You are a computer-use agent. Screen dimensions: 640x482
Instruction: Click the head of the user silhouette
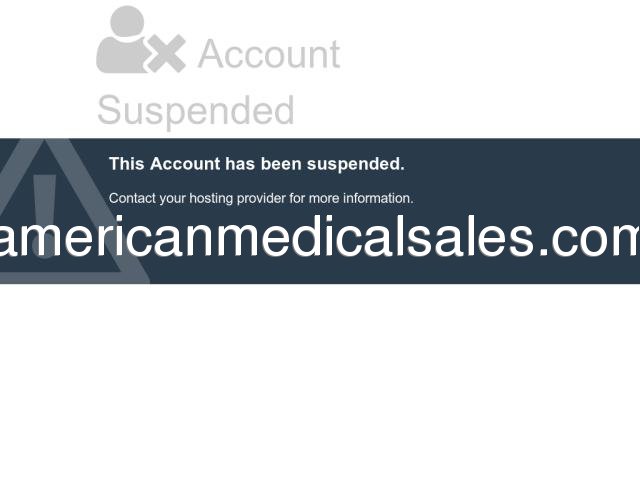[127, 21]
